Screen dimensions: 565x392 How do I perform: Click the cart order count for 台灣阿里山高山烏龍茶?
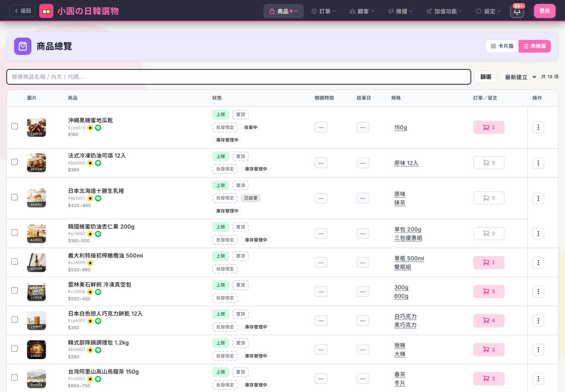489,378
